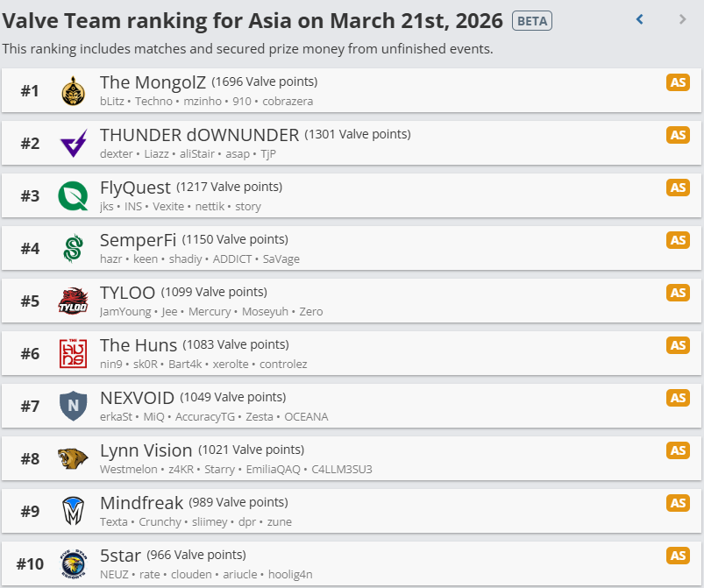This screenshot has width=704, height=588.
Task: Open The MongolZ team name link
Action: coord(153,82)
